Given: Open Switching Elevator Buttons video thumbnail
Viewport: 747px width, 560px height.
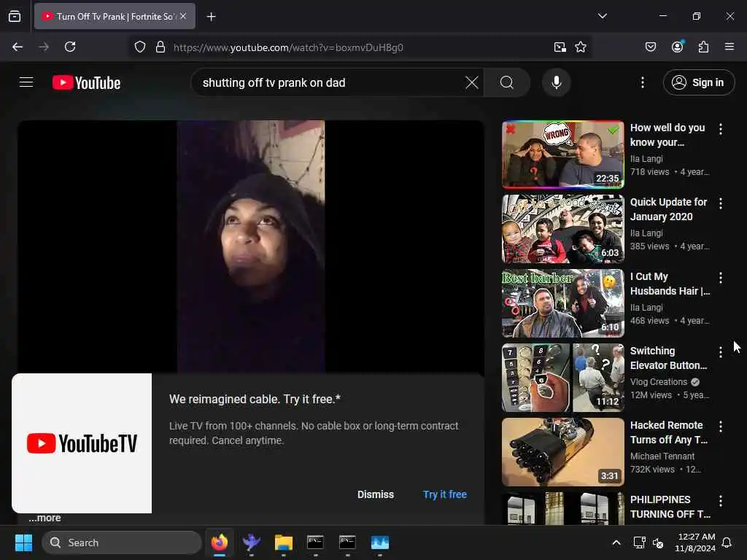Looking at the screenshot, I should point(562,378).
